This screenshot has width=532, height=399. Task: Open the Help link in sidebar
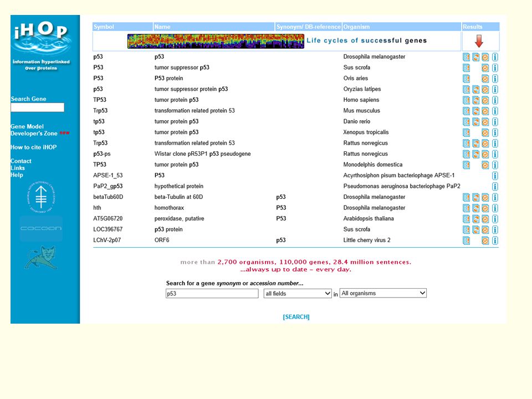(x=17, y=175)
